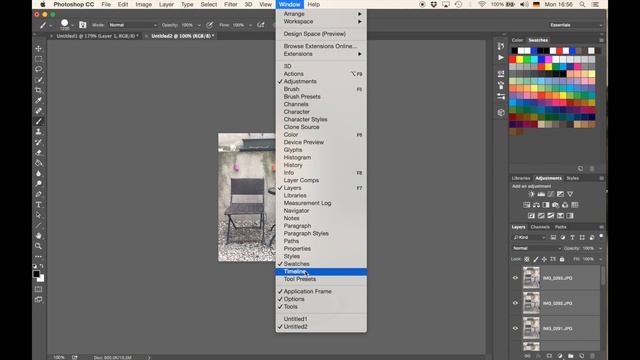Select the Crop tool

pyautogui.click(x=38, y=90)
